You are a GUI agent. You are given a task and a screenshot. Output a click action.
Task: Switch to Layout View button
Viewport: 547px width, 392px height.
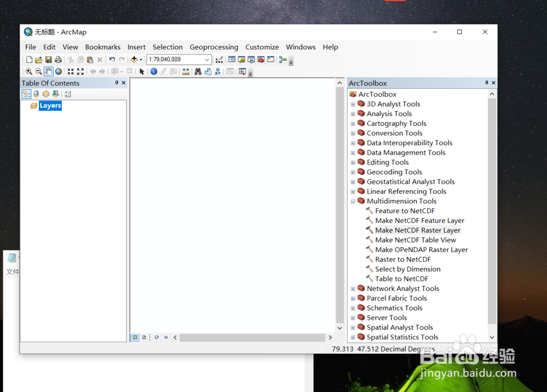[x=144, y=337]
